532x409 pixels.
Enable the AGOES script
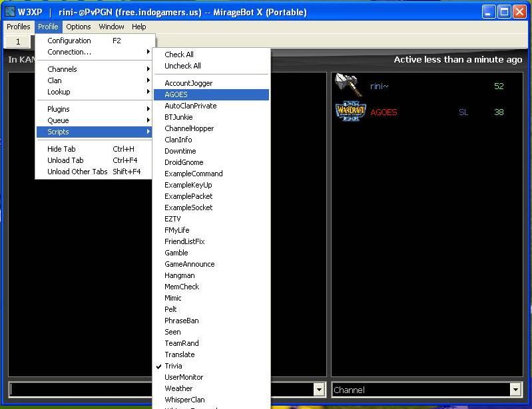(211, 94)
